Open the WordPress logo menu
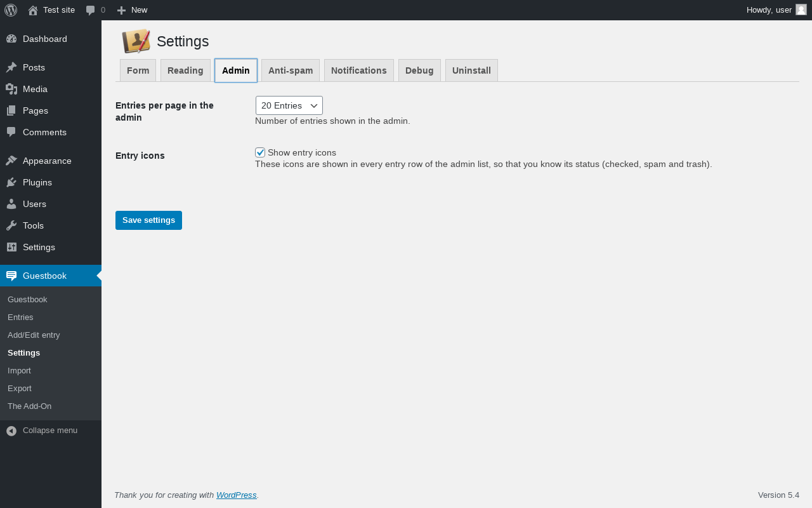Image resolution: width=812 pixels, height=508 pixels. [x=11, y=10]
